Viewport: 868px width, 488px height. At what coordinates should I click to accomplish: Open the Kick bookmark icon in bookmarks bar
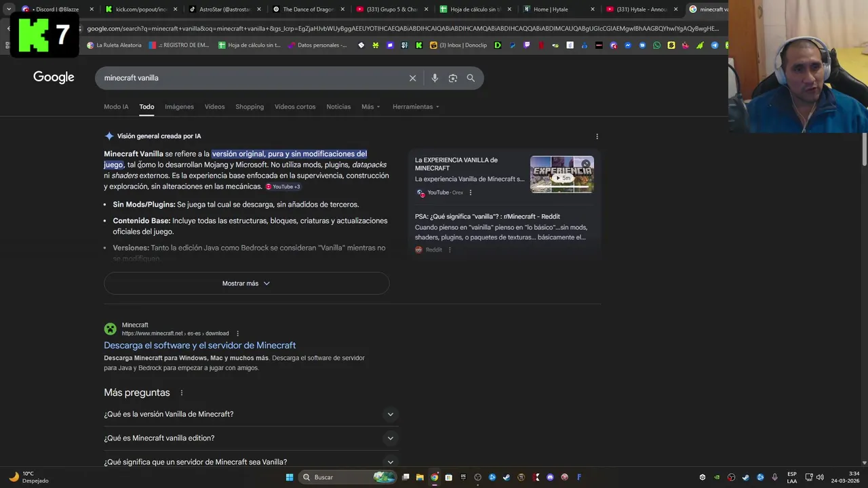419,45
